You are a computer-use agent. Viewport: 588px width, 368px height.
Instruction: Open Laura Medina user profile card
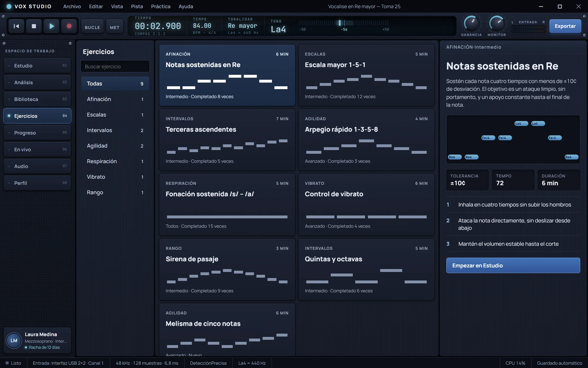point(37,341)
